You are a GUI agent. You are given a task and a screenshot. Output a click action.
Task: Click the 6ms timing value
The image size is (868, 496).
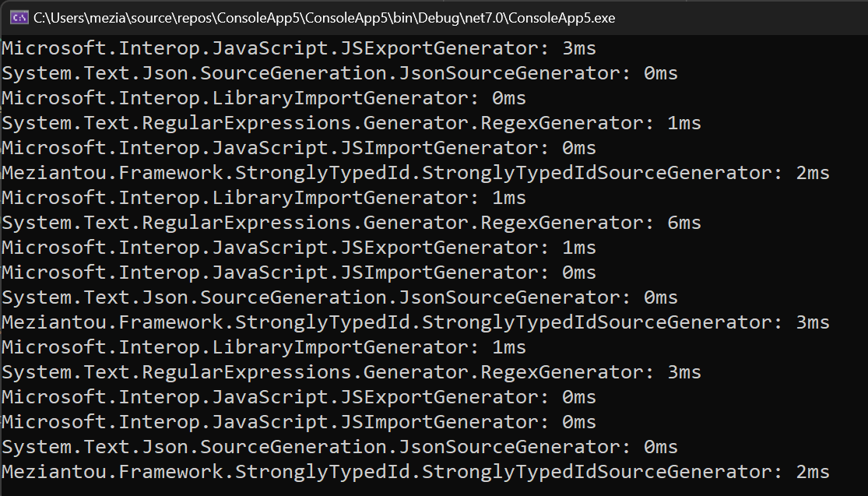pos(684,223)
